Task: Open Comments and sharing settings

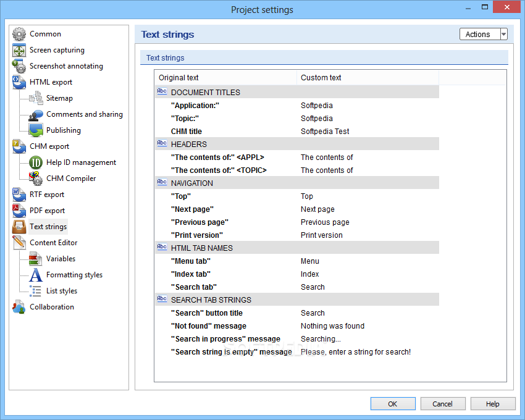Action: pos(85,114)
